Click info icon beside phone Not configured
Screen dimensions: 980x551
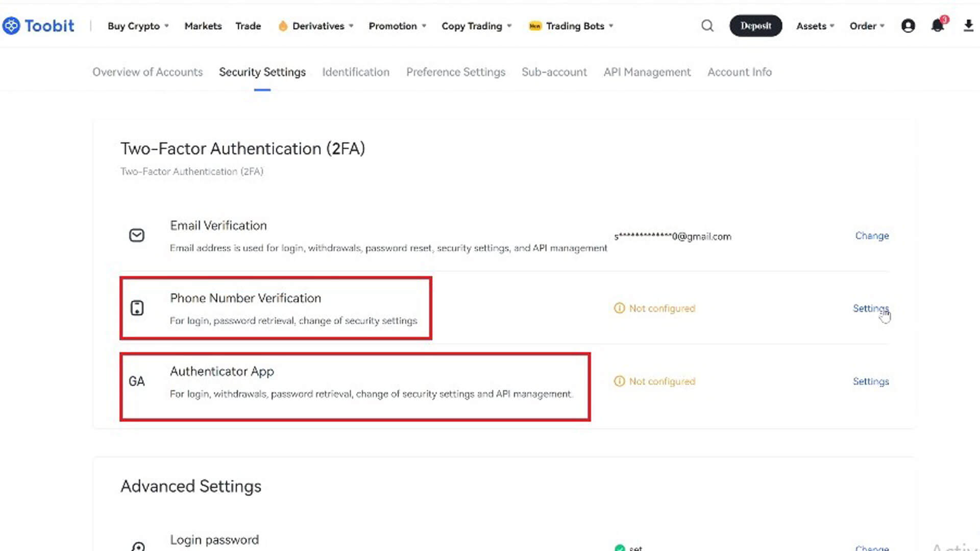tap(619, 308)
